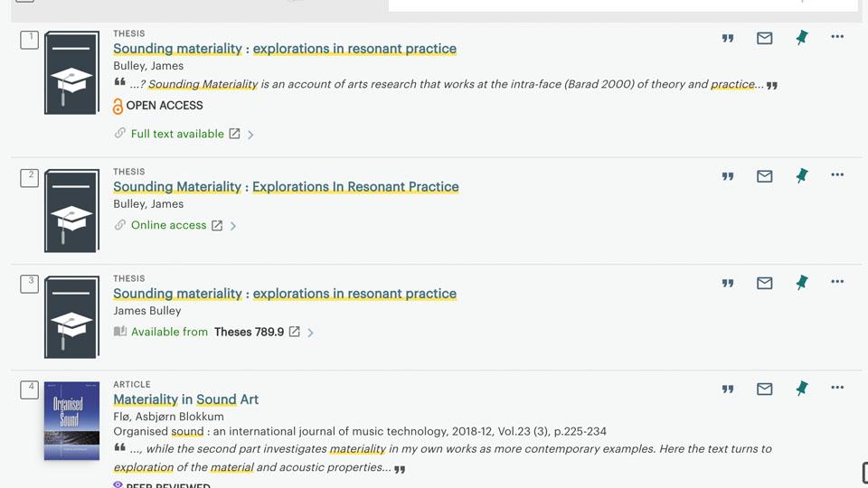This screenshot has height=488, width=868.
Task: Pin the Materiality in Sound Art article
Action: [x=801, y=389]
